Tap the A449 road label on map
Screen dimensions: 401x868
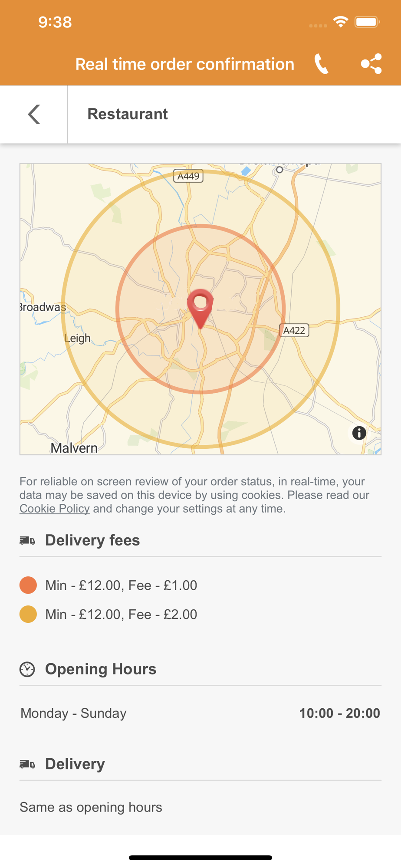click(x=188, y=176)
